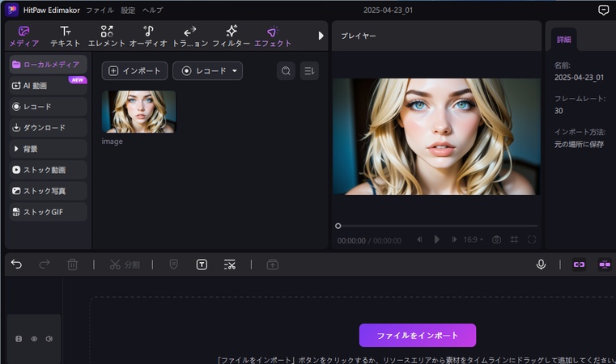The image size is (616, 364).
Task: Click the crop icon in the player
Action: point(514,239)
